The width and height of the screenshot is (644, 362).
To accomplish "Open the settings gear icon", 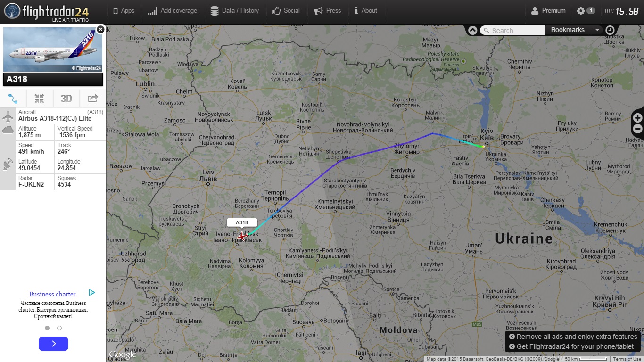I will (x=581, y=11).
